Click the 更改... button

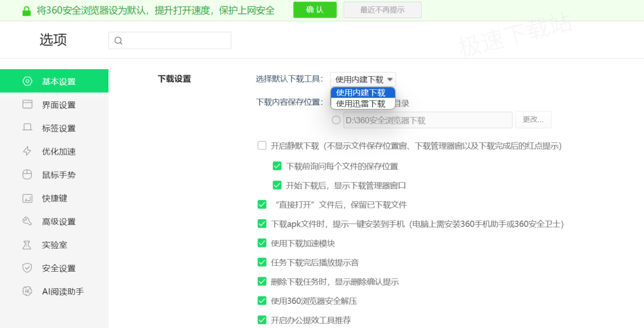pos(533,119)
